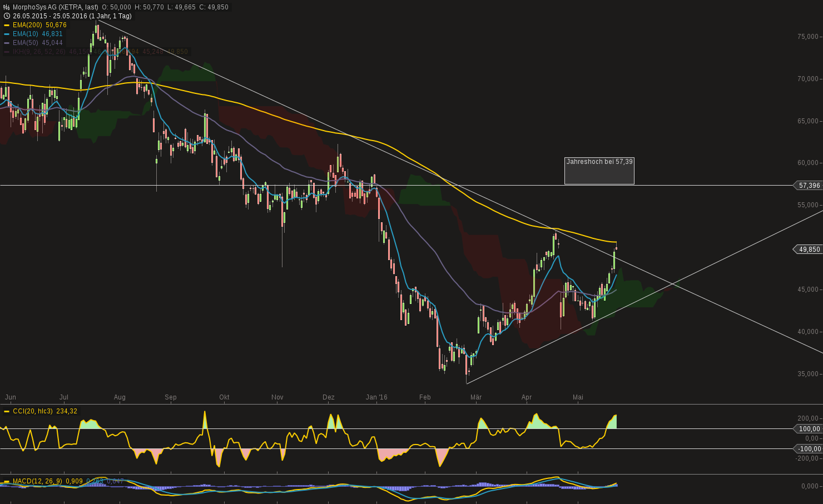Click the Sep month label on time axis
The height and width of the screenshot is (504, 823).
click(x=171, y=397)
